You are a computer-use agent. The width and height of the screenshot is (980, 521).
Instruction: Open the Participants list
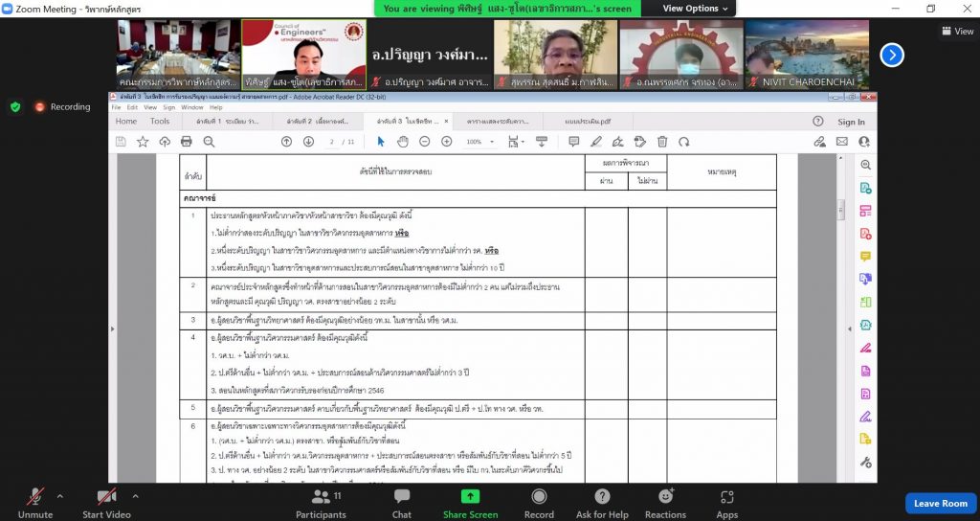coord(321,497)
